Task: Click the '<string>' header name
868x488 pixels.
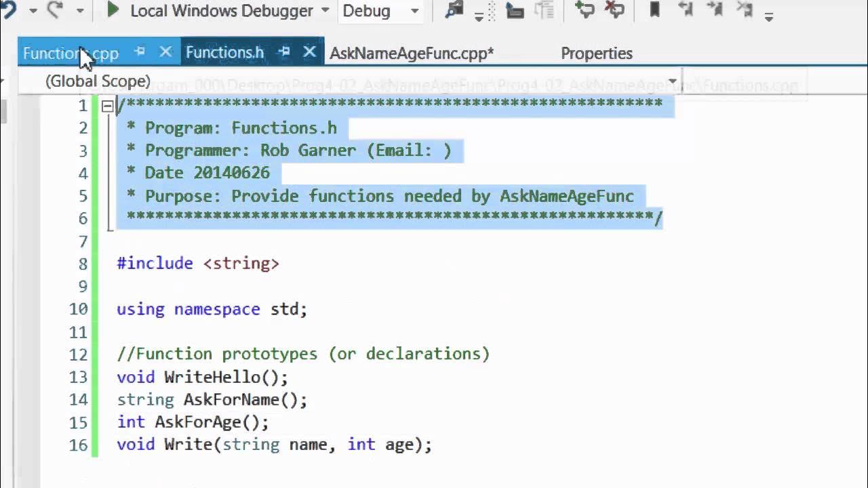Action: click(x=241, y=264)
